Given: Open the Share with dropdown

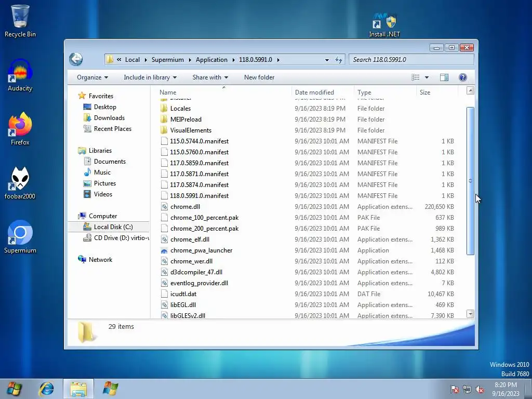Looking at the screenshot, I should (x=210, y=77).
